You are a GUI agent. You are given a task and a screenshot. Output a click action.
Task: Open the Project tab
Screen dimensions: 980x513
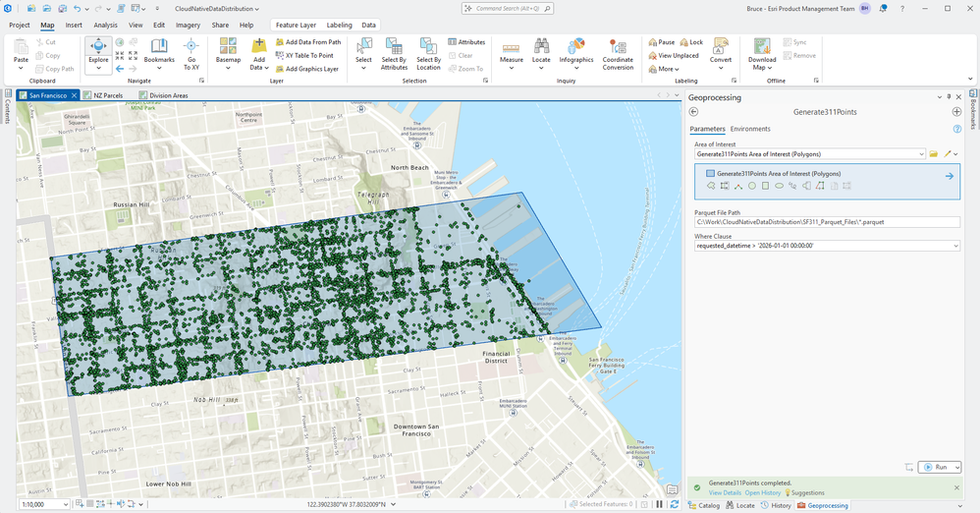20,25
